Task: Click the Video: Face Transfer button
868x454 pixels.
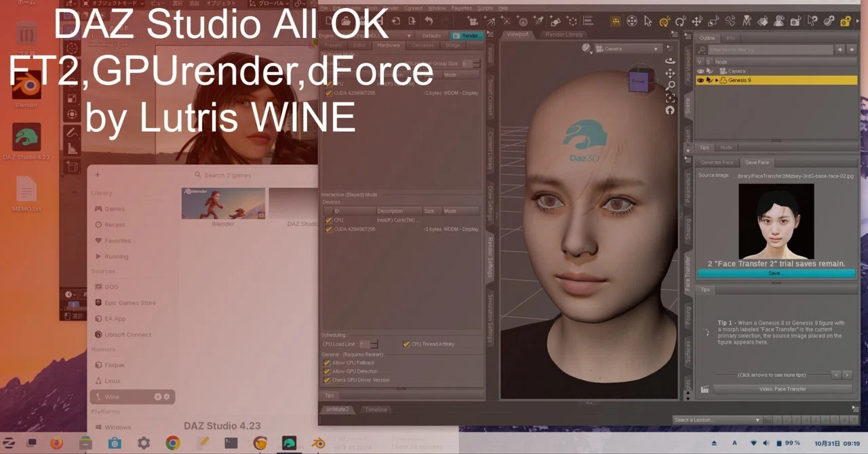Action: 783,389
